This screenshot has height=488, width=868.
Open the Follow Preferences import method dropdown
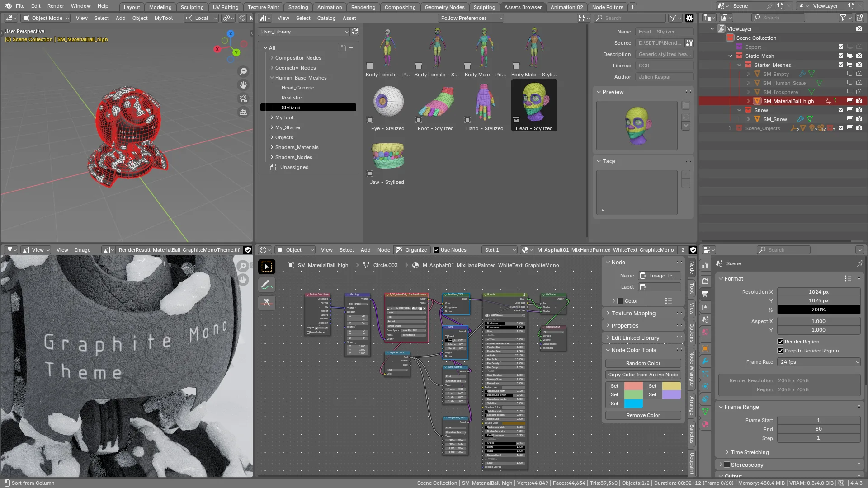[x=471, y=18]
